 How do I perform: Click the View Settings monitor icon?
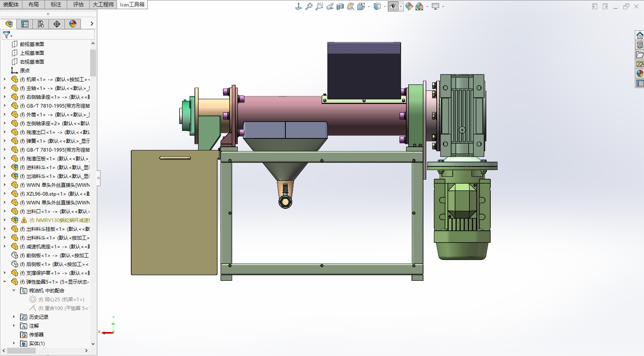(x=435, y=6)
